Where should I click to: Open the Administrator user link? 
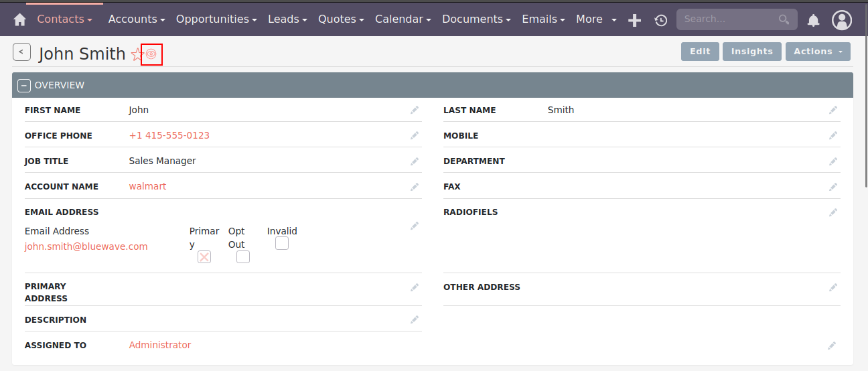click(160, 345)
